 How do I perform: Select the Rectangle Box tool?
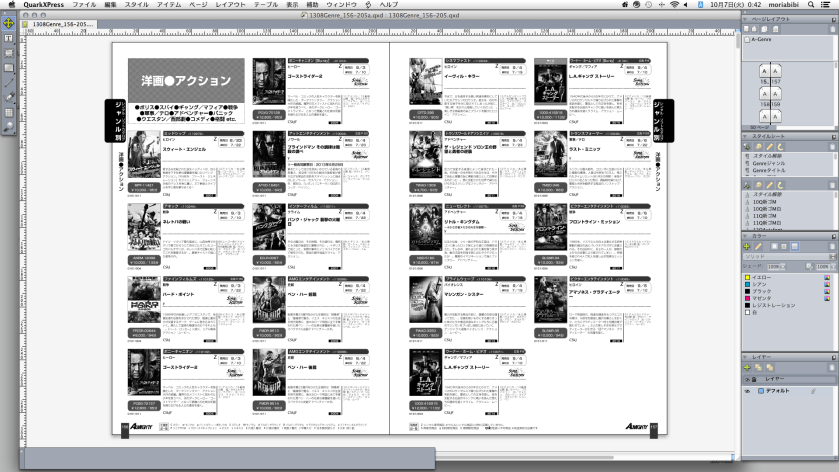pyautogui.click(x=9, y=68)
